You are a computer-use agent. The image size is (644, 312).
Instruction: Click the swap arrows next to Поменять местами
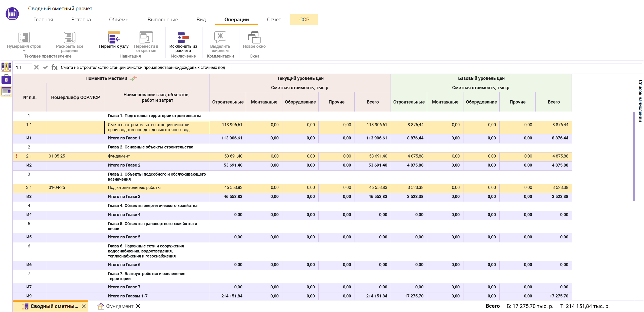(134, 78)
